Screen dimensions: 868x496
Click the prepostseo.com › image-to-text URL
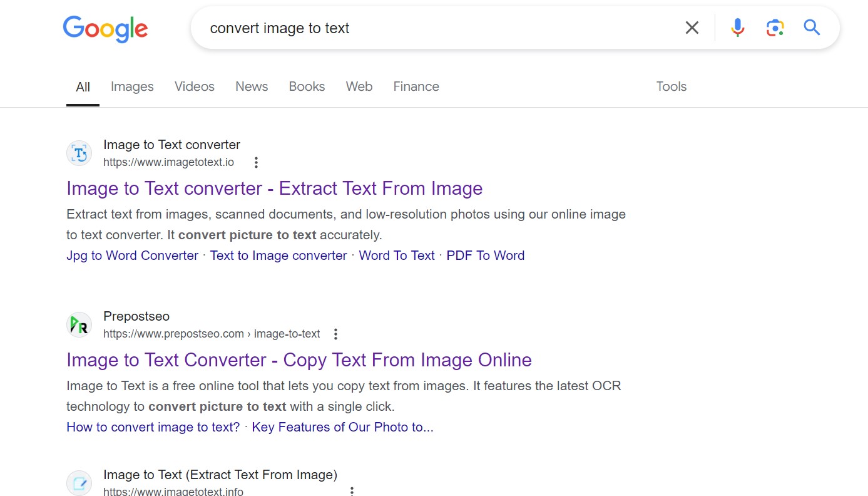coord(212,334)
